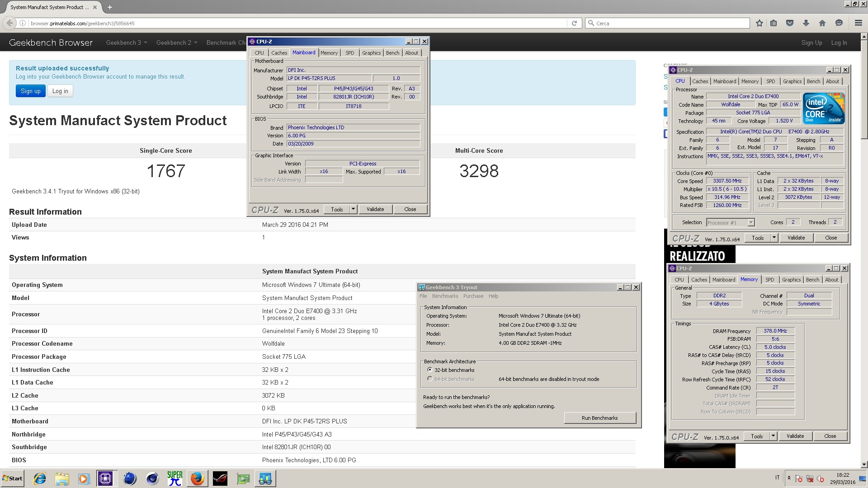Expand the Geekbench 2 navigation dropdown

click(x=177, y=42)
